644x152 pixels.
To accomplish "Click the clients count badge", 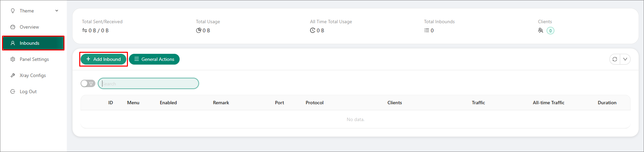I will coord(550,31).
